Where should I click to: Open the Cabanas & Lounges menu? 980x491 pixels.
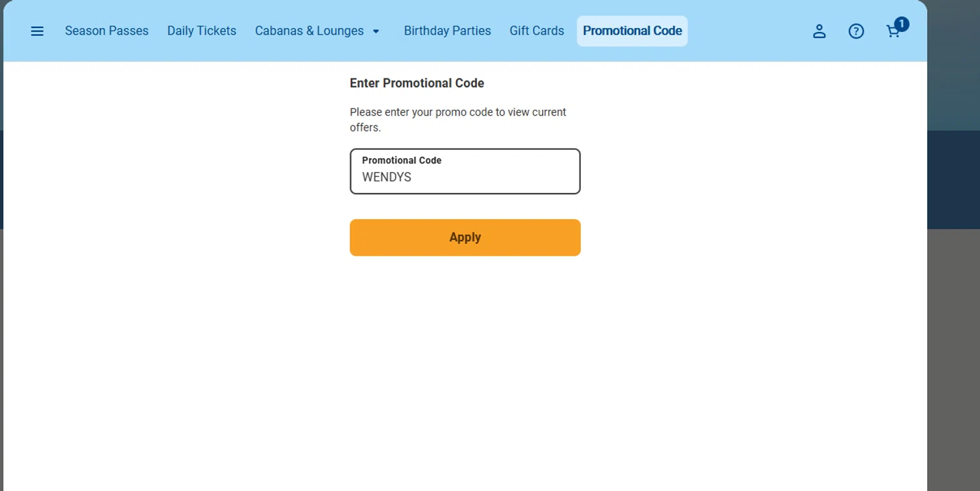coord(309,31)
